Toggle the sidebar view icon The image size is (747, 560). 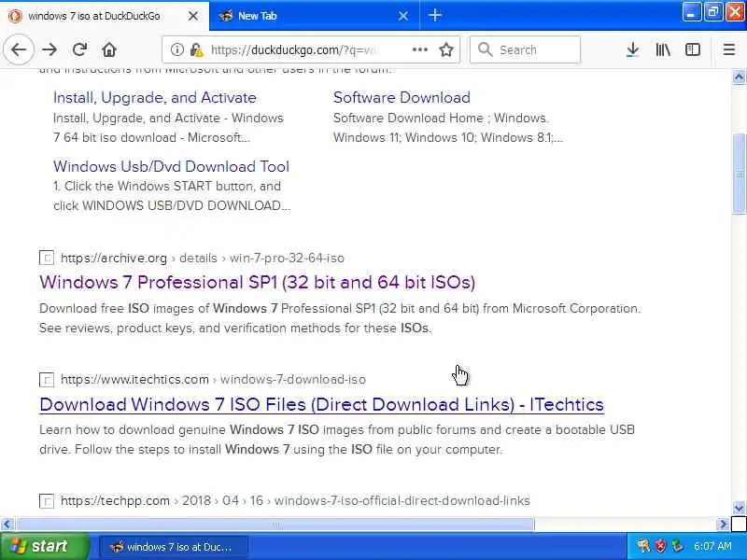692,49
